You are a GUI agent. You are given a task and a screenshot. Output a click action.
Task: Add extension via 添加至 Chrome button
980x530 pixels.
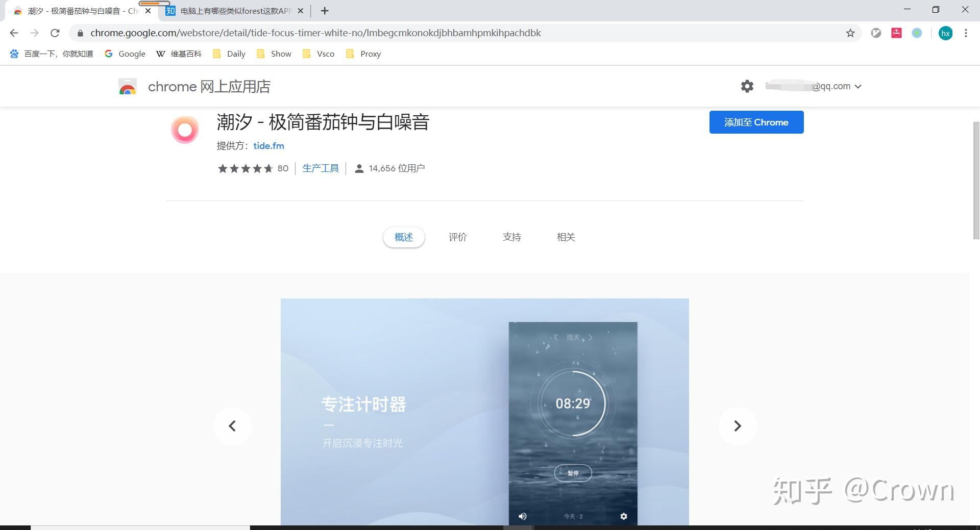coord(756,122)
